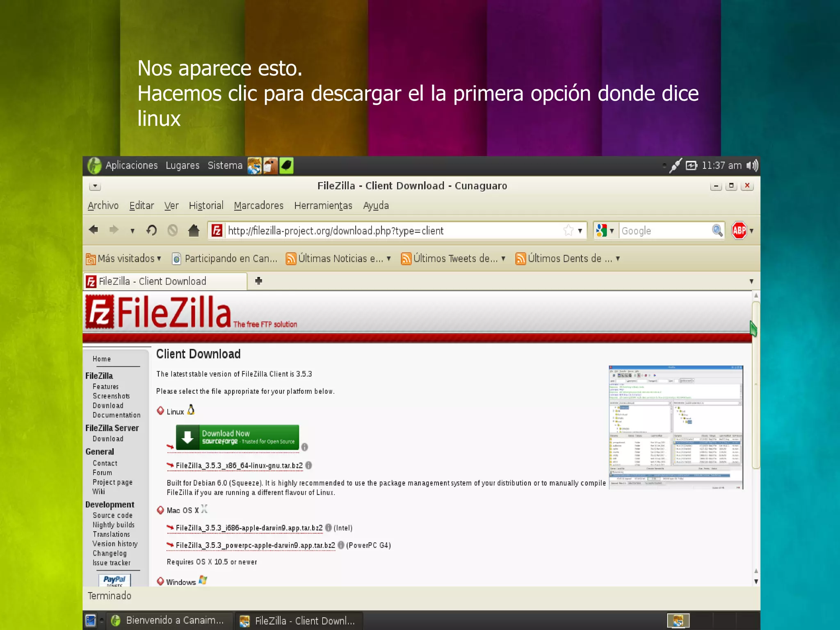Click info icon beside the PowerPC darwin9 file
The height and width of the screenshot is (630, 840).
click(341, 546)
